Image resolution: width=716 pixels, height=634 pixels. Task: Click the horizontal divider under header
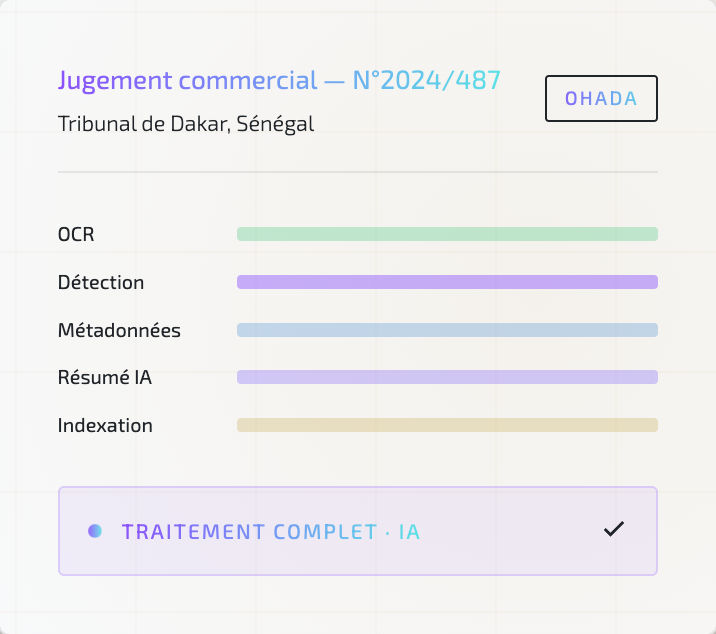[x=358, y=172]
